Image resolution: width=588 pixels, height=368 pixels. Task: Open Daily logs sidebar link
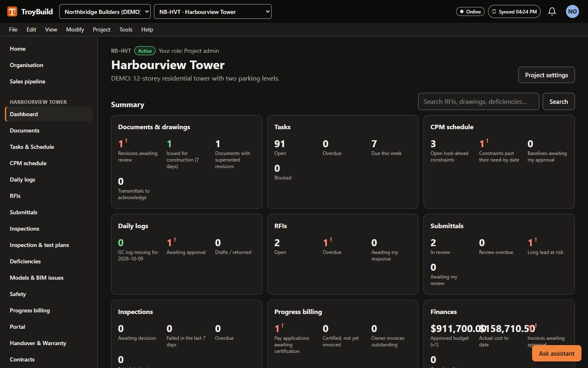tap(49, 180)
